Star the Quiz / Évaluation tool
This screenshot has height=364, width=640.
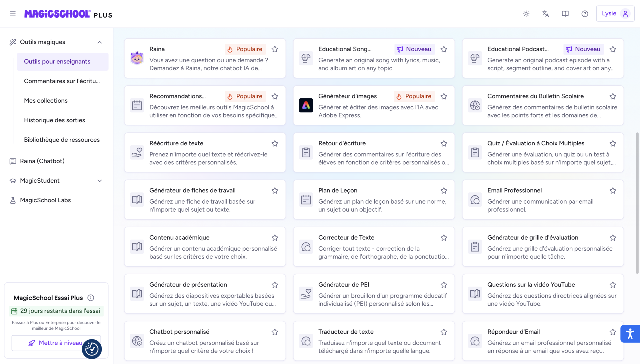(613, 143)
